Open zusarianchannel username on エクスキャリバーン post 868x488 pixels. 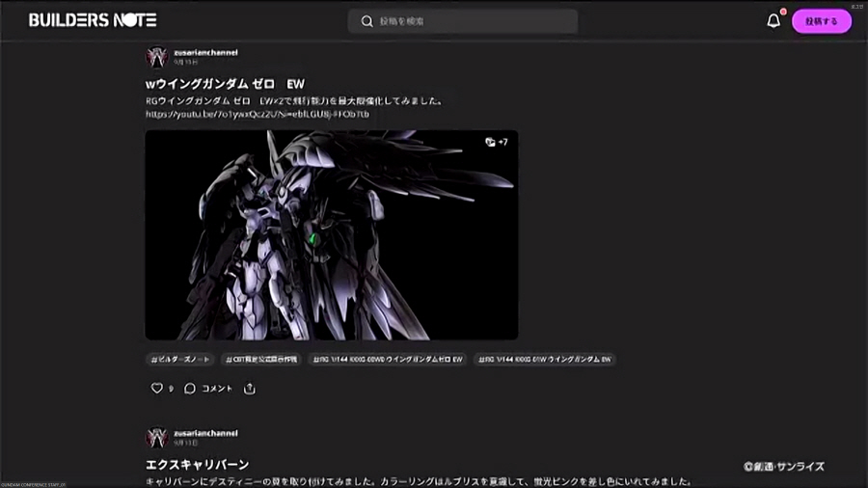(205, 433)
